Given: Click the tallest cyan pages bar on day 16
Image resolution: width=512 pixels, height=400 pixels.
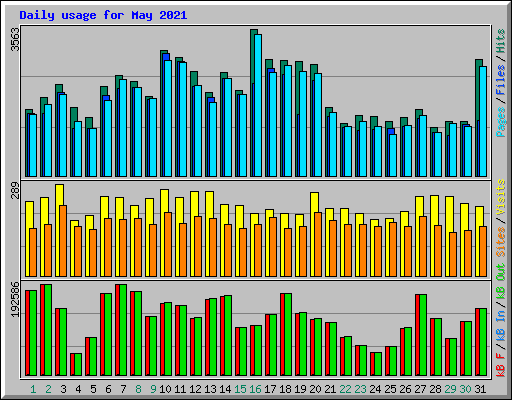Looking at the screenshot, I should click(258, 105).
